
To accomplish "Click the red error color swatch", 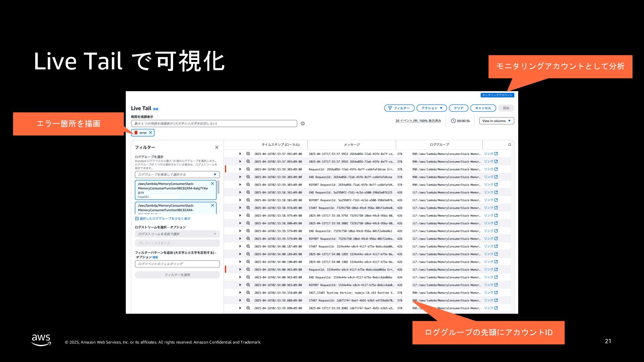I will point(136,133).
